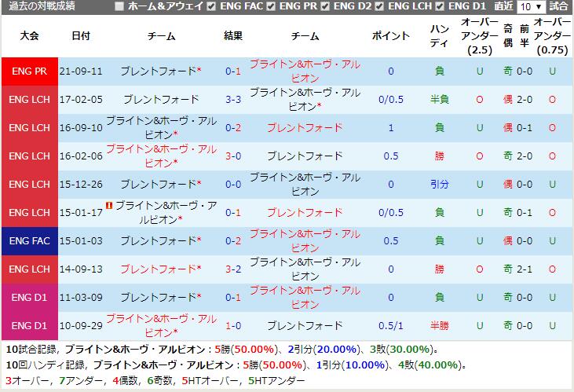Click date 16-09-10

tap(81, 127)
